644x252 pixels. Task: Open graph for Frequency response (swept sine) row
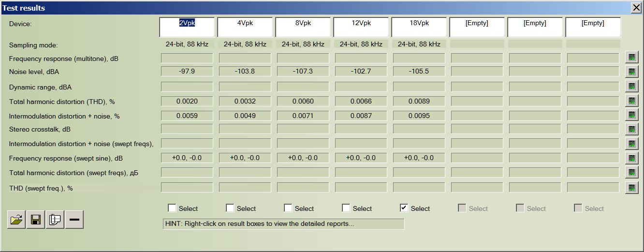(x=631, y=158)
